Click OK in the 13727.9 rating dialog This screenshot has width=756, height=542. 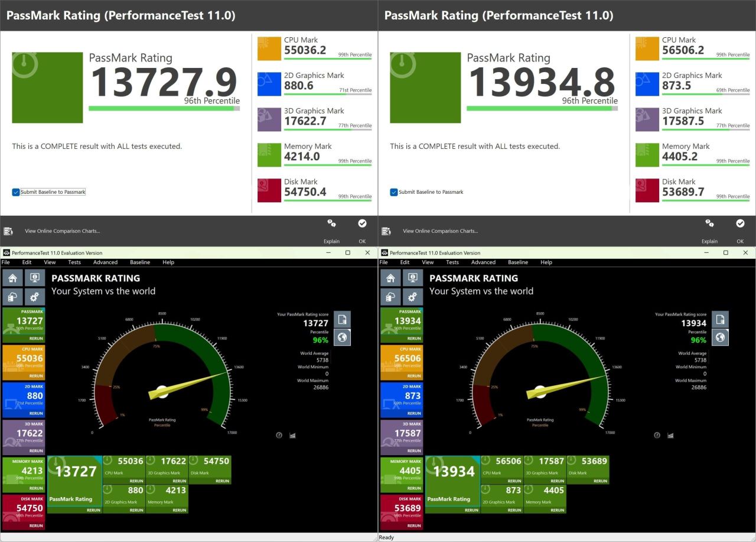[362, 231]
